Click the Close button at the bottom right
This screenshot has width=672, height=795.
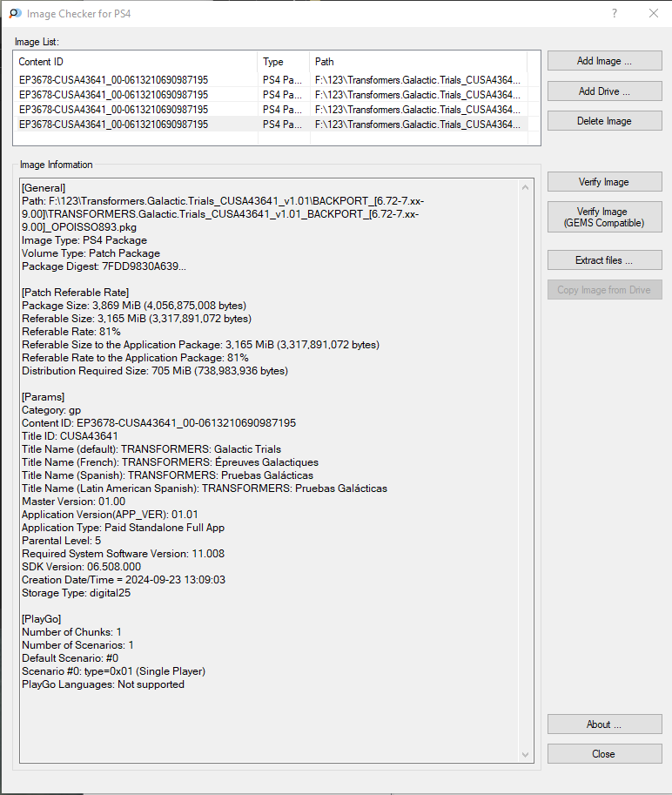[605, 754]
